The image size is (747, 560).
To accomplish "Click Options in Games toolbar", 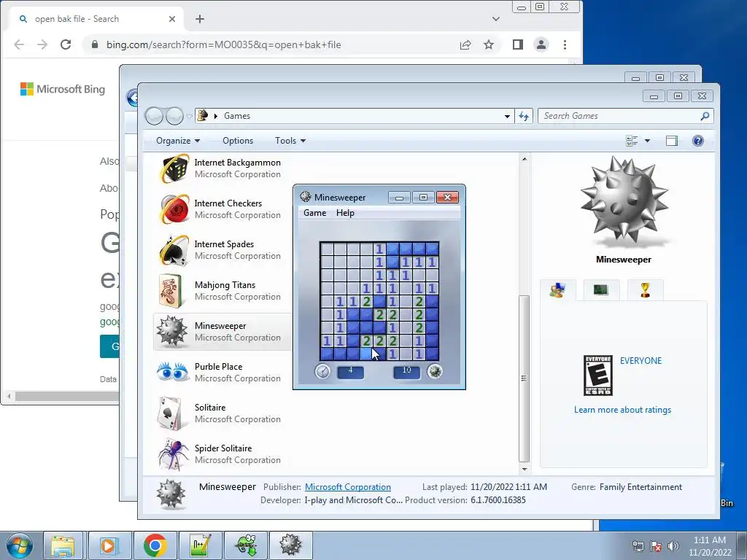I will pyautogui.click(x=238, y=141).
